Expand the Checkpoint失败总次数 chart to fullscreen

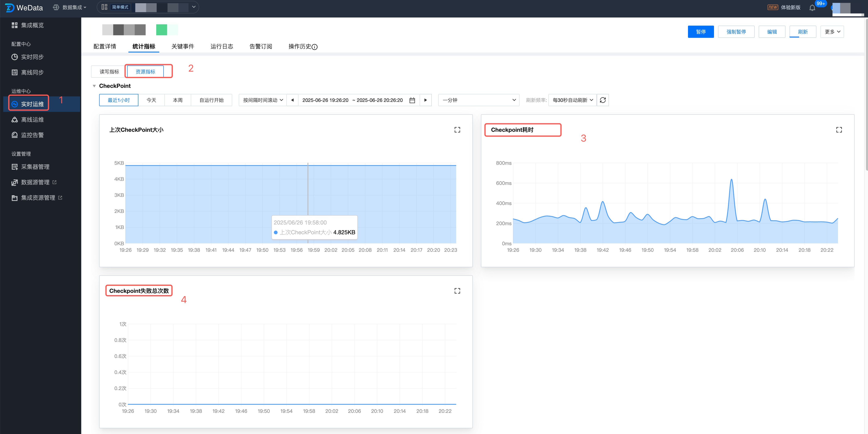tap(457, 291)
